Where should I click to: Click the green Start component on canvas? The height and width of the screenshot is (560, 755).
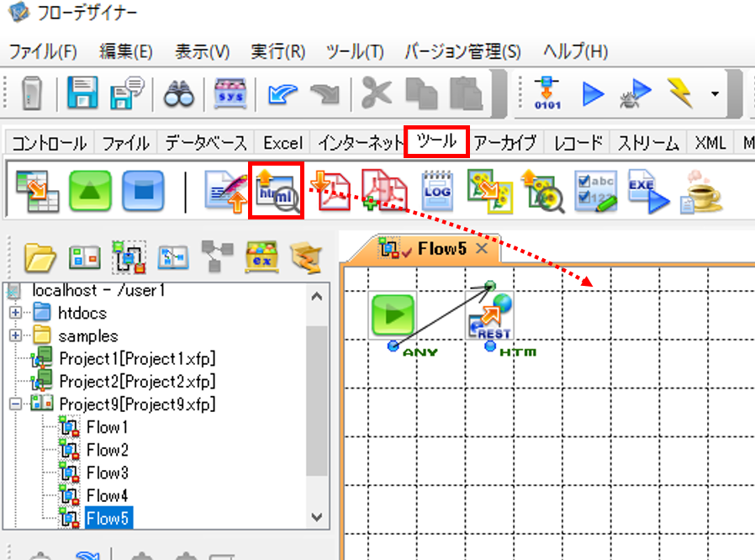(393, 315)
